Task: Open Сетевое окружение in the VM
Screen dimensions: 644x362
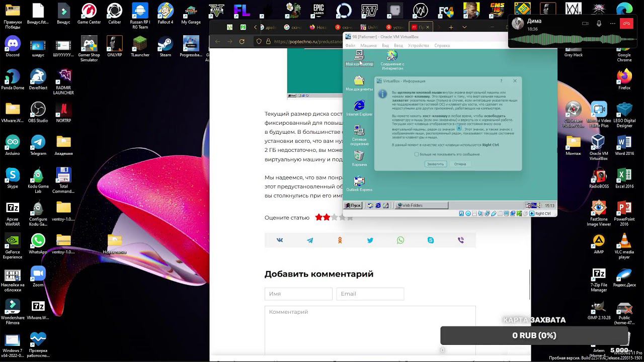Action: coord(359,136)
